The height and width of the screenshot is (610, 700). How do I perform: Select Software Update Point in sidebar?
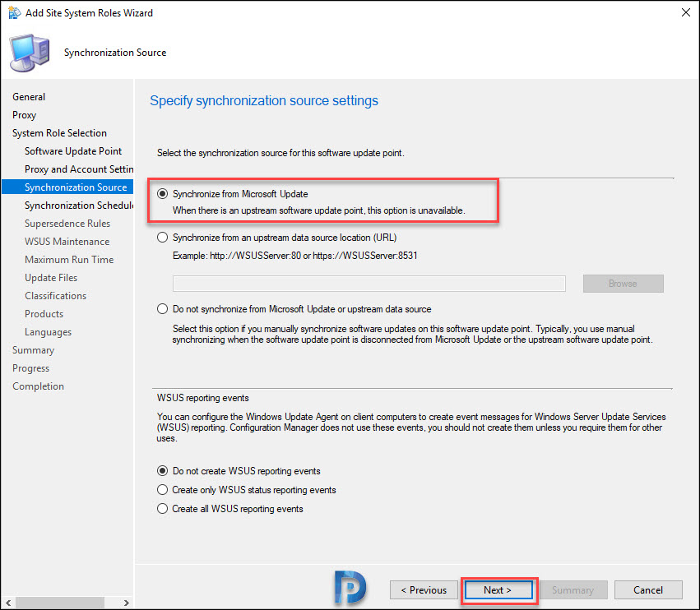pyautogui.click(x=73, y=151)
